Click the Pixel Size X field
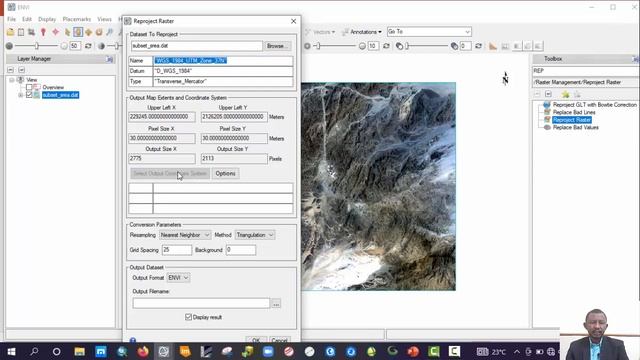Screen dimensions: 640x360 coord(162,138)
